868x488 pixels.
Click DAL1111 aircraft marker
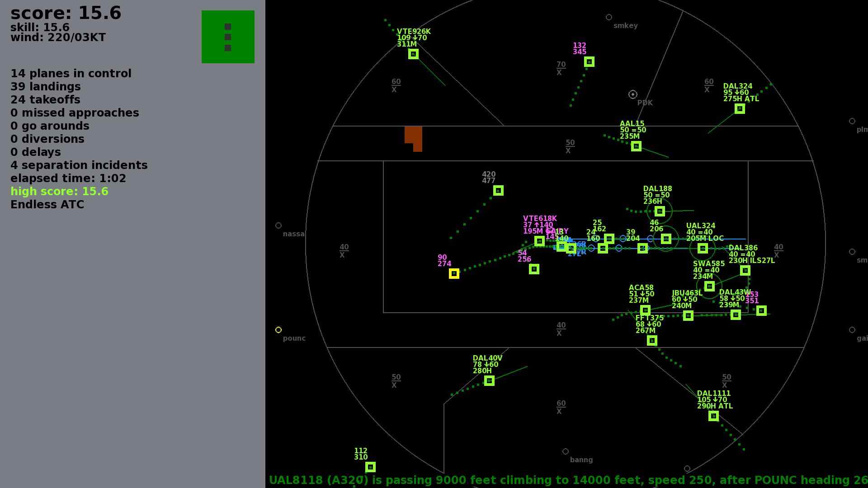pos(713,416)
